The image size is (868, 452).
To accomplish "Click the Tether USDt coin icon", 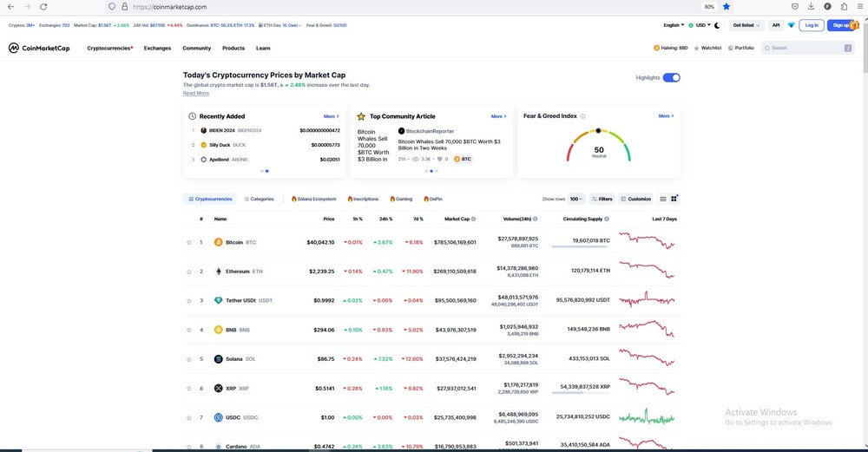I will click(218, 300).
